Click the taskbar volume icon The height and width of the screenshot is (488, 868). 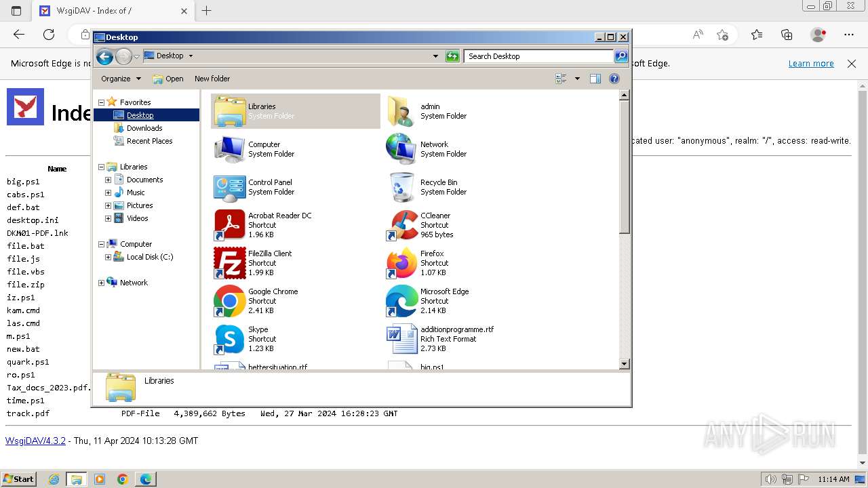[771, 479]
